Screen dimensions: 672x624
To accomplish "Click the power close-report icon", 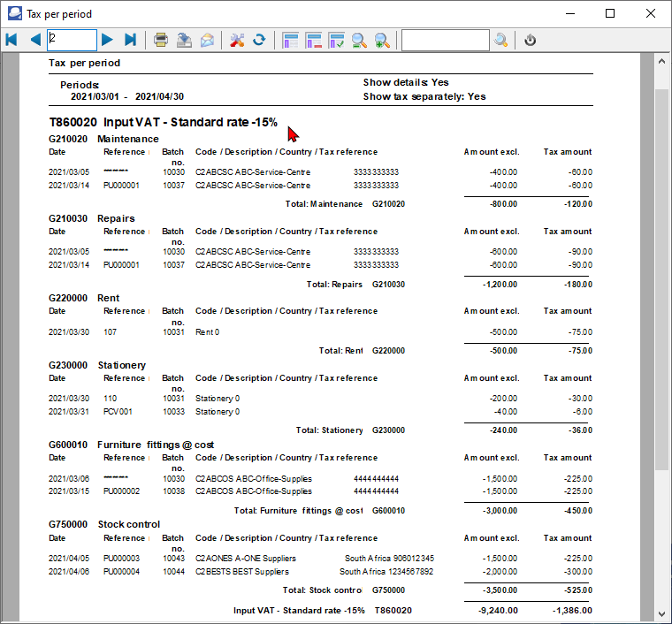I will (x=531, y=40).
